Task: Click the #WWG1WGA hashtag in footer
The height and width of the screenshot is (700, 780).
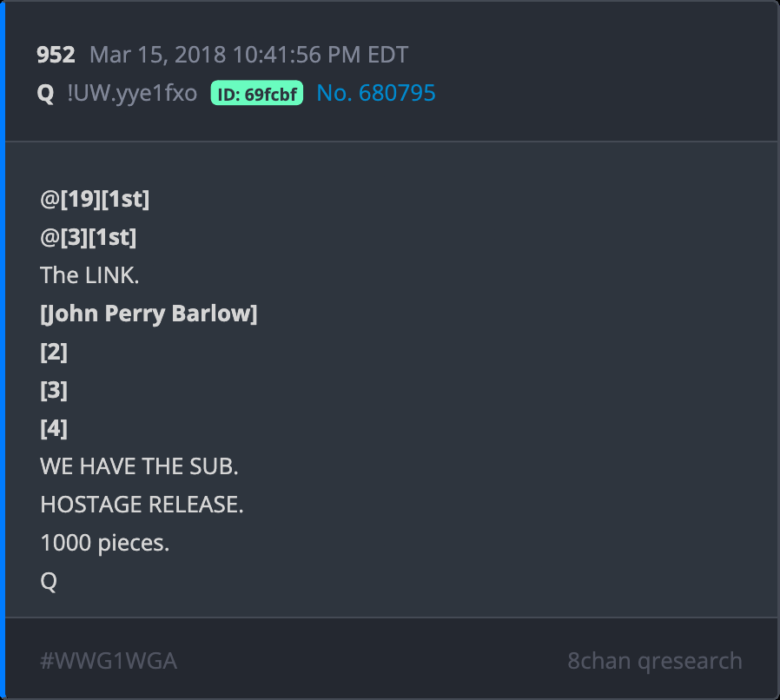Action: pos(109,661)
